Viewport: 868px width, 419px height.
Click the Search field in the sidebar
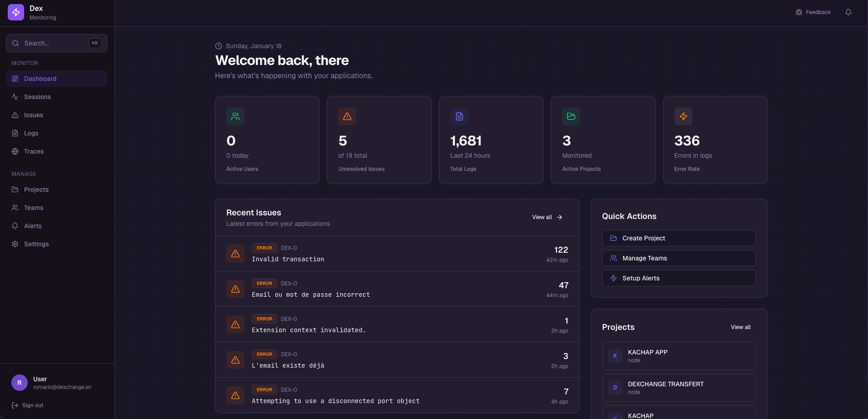(x=56, y=43)
